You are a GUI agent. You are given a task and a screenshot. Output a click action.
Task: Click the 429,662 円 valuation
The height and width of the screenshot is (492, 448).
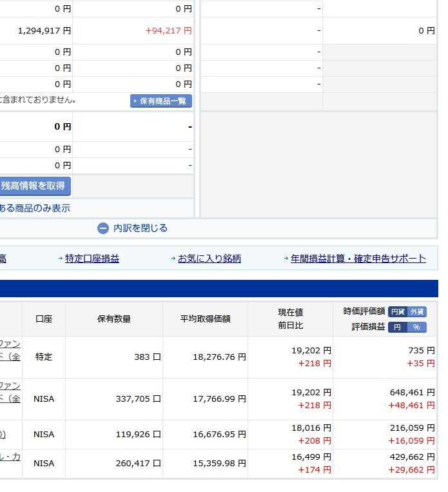coord(413,457)
